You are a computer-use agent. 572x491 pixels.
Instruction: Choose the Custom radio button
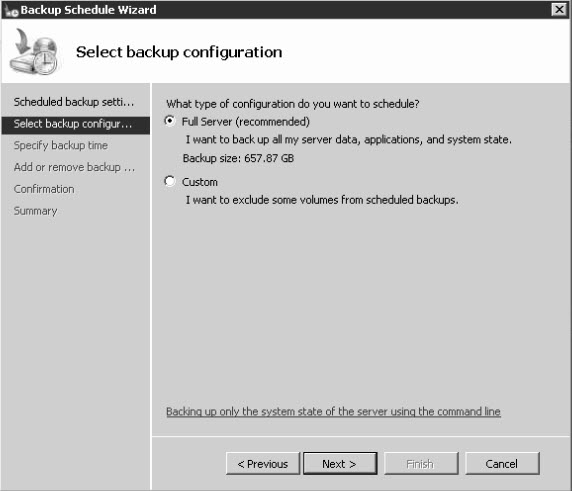coord(170,181)
